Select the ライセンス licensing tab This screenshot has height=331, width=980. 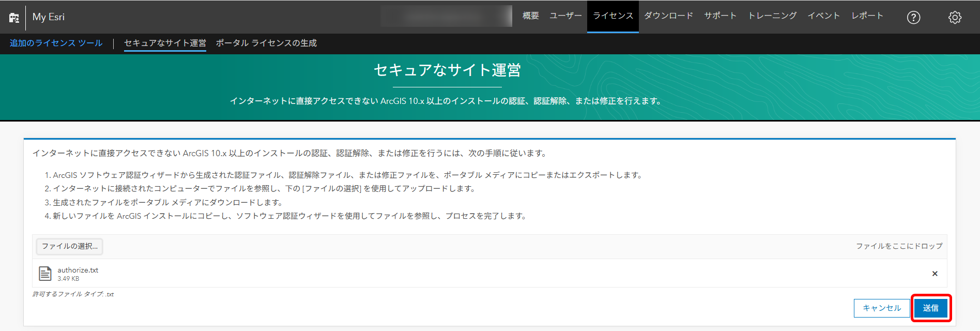[612, 16]
